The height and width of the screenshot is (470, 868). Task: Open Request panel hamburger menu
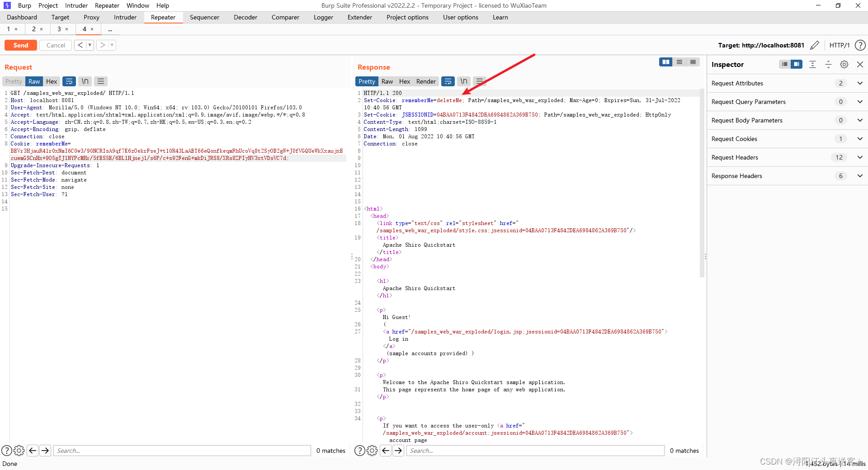pos(101,81)
